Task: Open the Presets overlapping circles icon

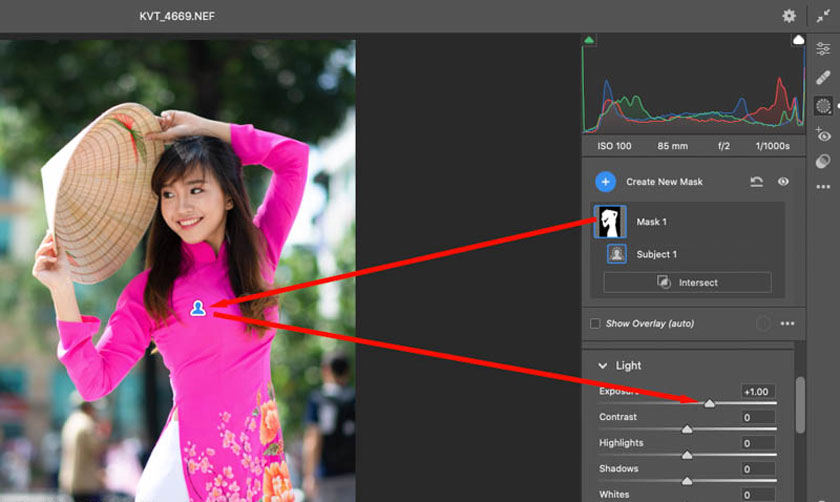Action: click(823, 161)
